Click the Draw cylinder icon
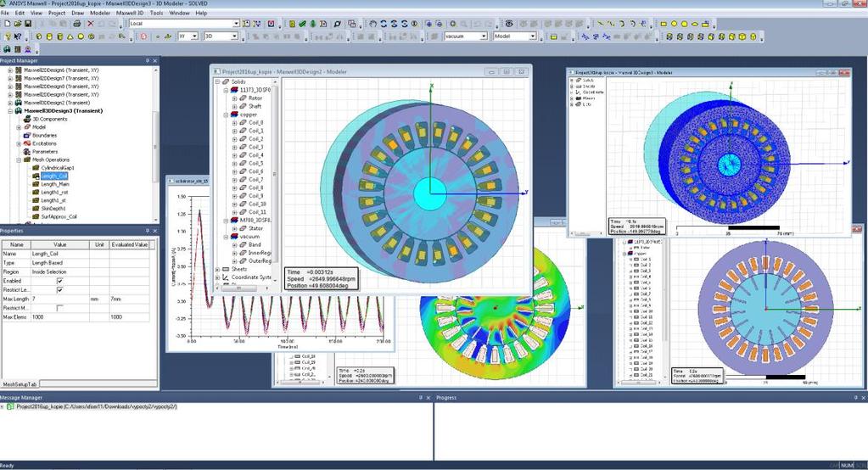Image resolution: width=868 pixels, height=470 pixels. point(49,36)
